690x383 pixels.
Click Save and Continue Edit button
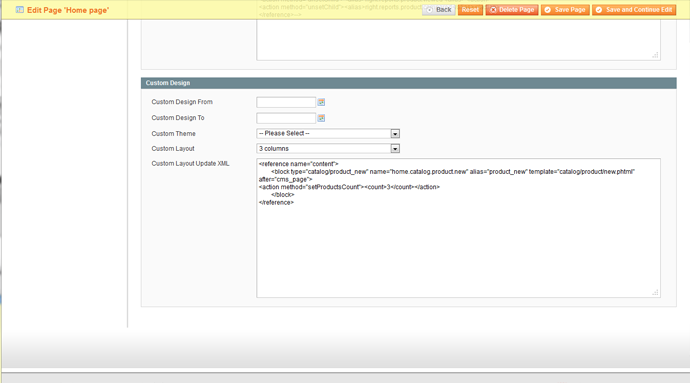point(634,10)
